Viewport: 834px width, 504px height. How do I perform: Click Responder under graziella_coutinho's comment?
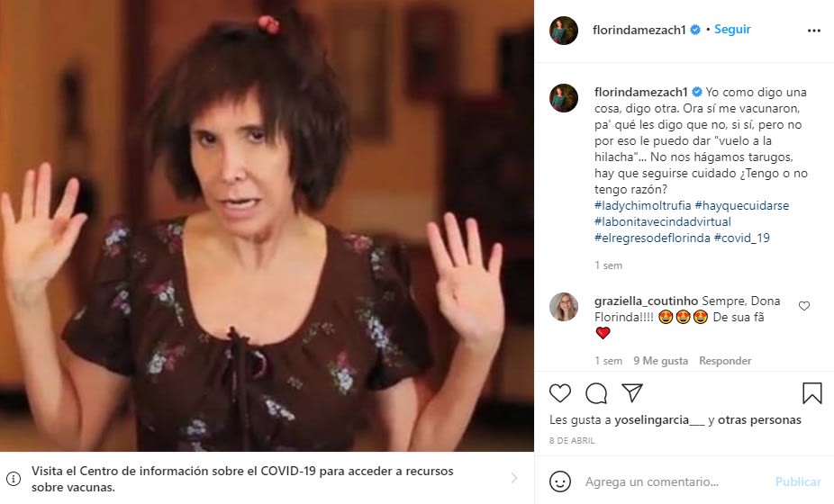click(x=725, y=361)
